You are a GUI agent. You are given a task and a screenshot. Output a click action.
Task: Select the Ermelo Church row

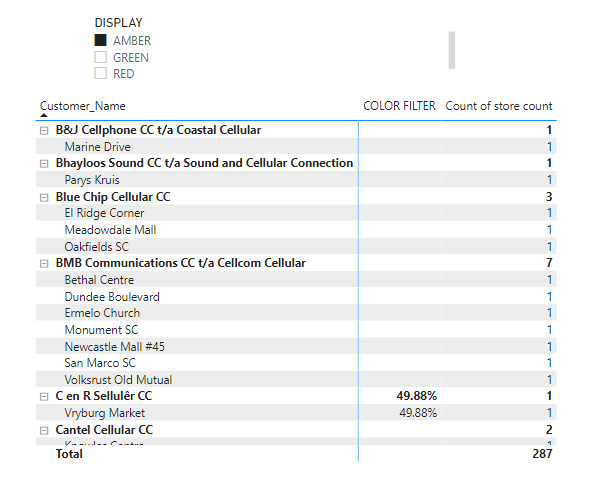pyautogui.click(x=296, y=313)
